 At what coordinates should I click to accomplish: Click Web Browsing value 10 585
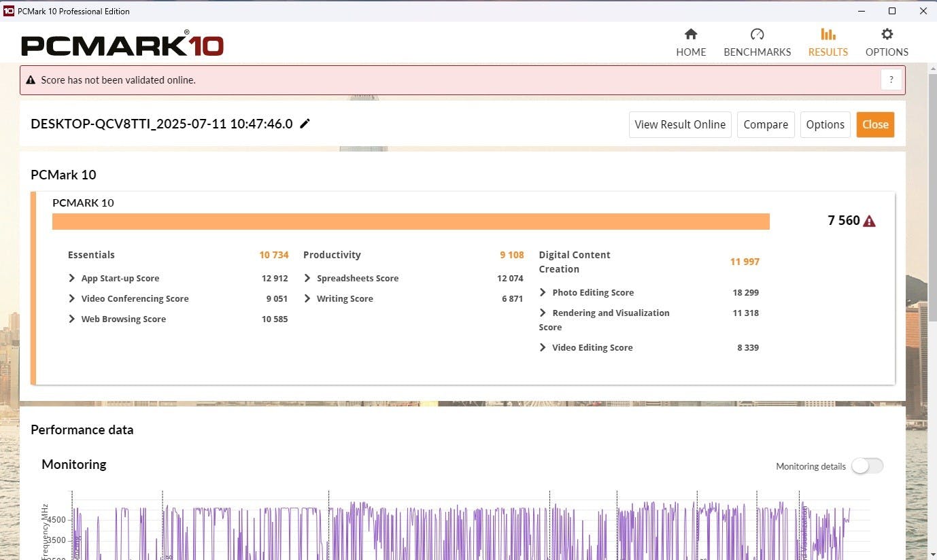(275, 319)
